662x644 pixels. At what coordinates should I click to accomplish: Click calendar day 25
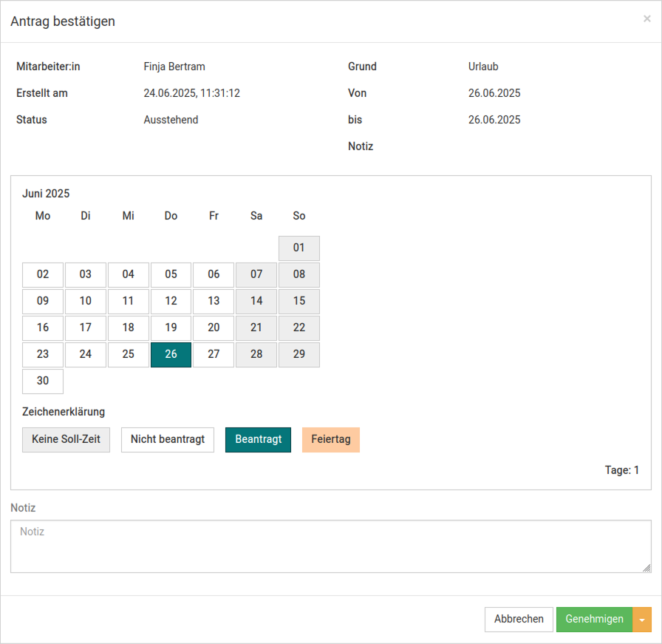pos(129,355)
